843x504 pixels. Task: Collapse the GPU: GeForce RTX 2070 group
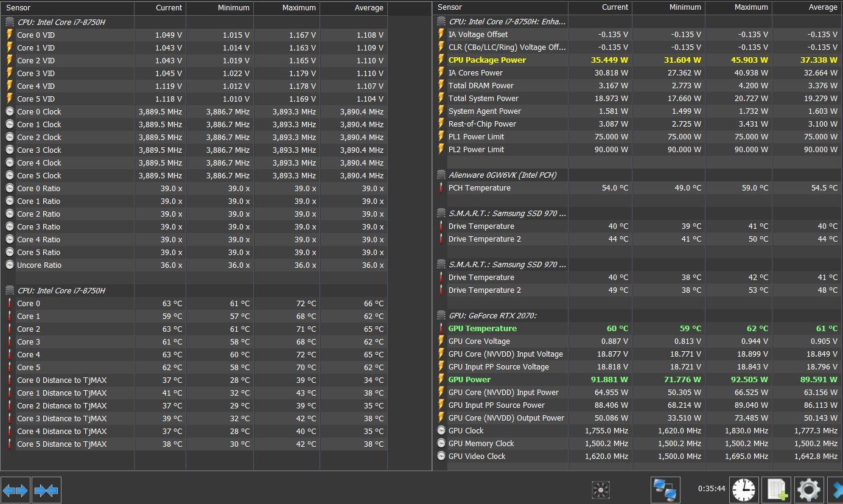tap(441, 315)
